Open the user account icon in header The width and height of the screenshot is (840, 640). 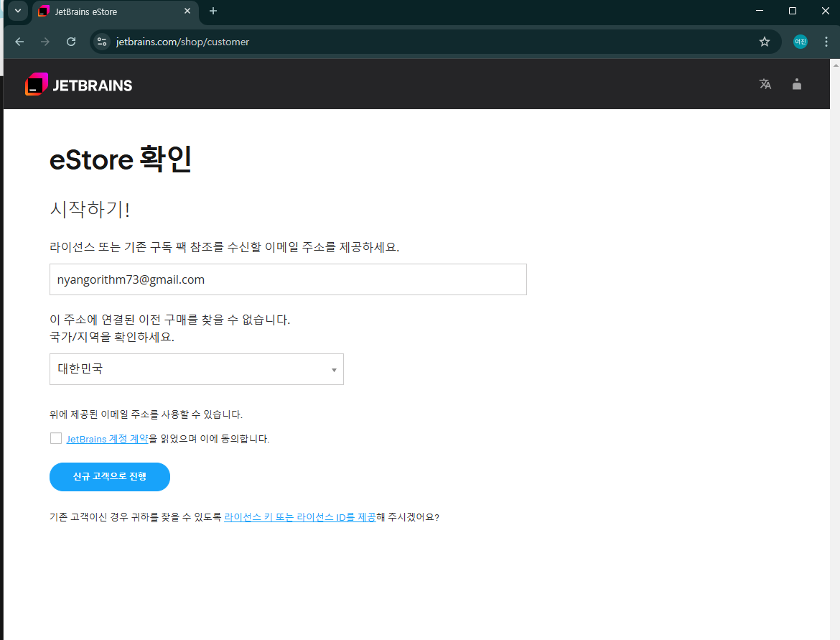click(x=797, y=84)
